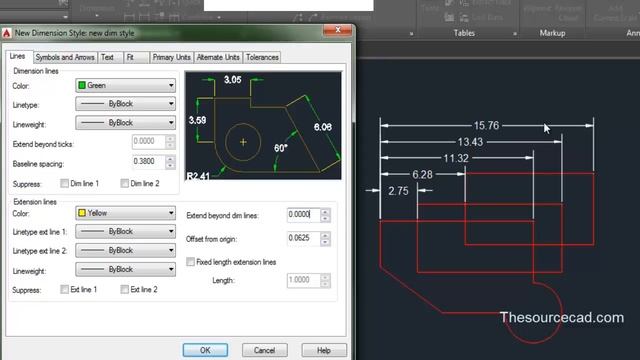This screenshot has width=640, height=360.
Task: Open extension lines Color dropdown showing Yellow
Action: 125,213
